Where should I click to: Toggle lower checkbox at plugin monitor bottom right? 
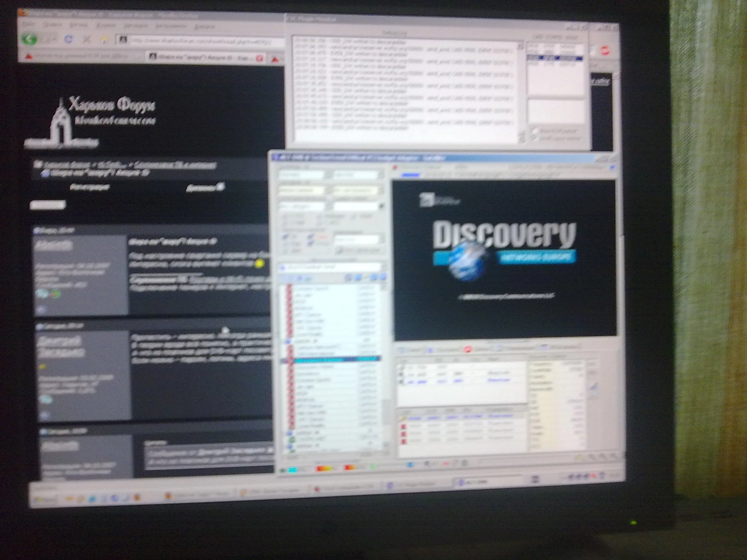(x=535, y=138)
